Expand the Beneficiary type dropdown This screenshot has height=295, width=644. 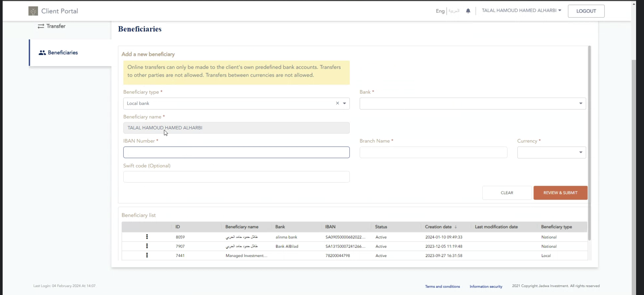click(x=344, y=103)
